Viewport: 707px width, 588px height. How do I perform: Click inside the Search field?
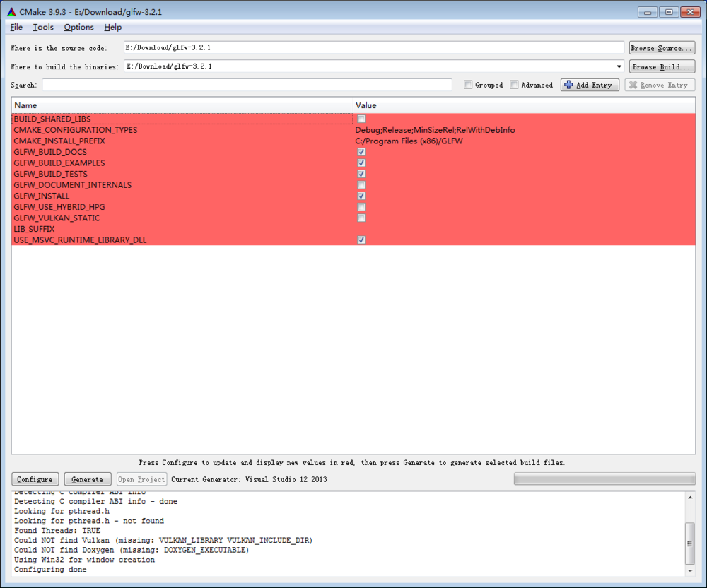coord(247,84)
